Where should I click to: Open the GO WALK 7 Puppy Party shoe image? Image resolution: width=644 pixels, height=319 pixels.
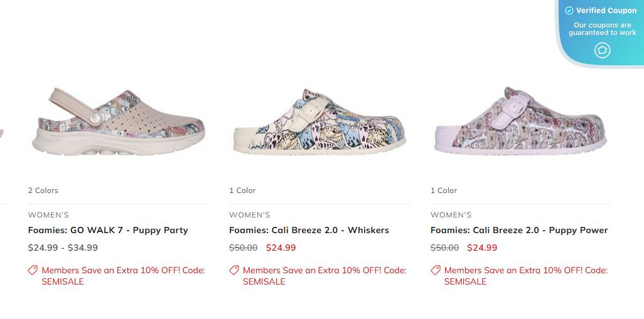pos(117,121)
